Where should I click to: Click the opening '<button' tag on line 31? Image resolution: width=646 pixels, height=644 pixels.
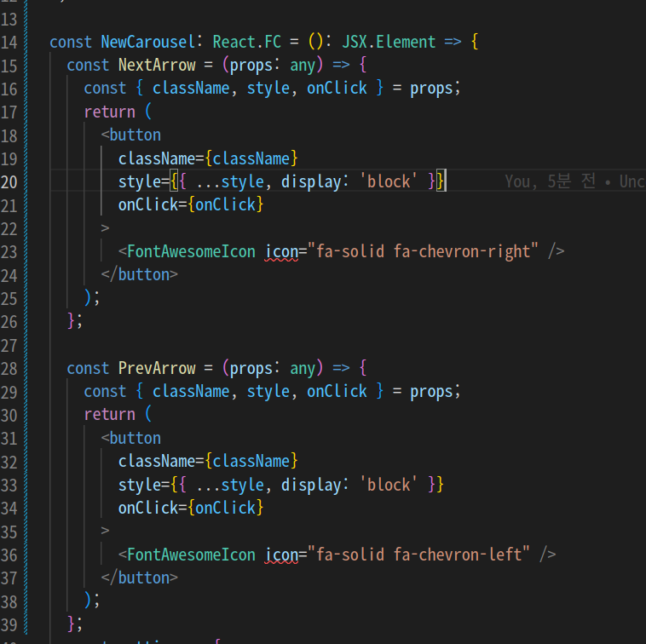click(x=131, y=438)
